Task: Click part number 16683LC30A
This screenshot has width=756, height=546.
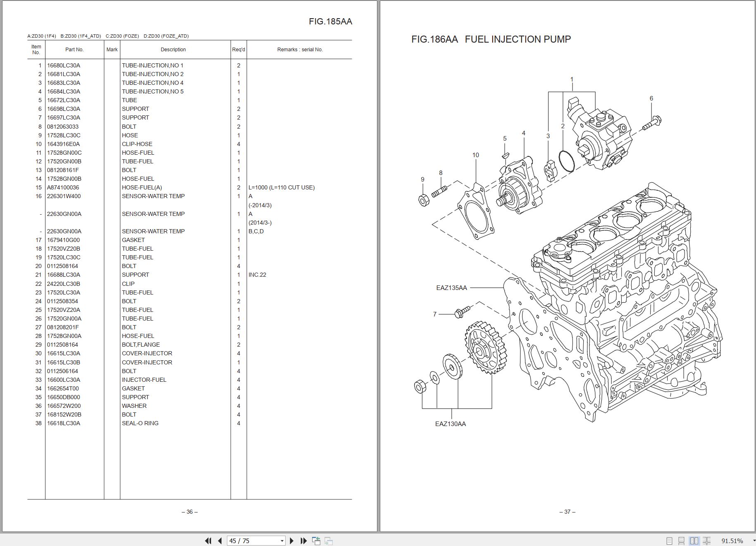Action: click(64, 83)
